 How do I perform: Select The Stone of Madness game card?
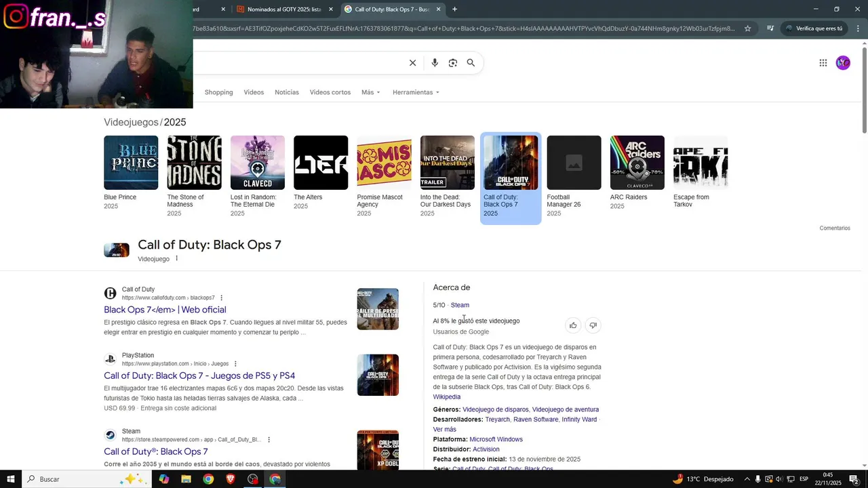[x=194, y=176]
